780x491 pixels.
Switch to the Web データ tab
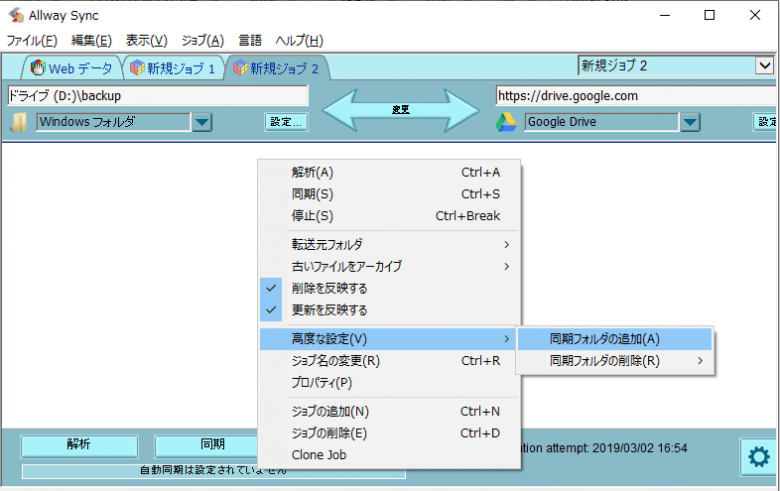click(x=72, y=68)
